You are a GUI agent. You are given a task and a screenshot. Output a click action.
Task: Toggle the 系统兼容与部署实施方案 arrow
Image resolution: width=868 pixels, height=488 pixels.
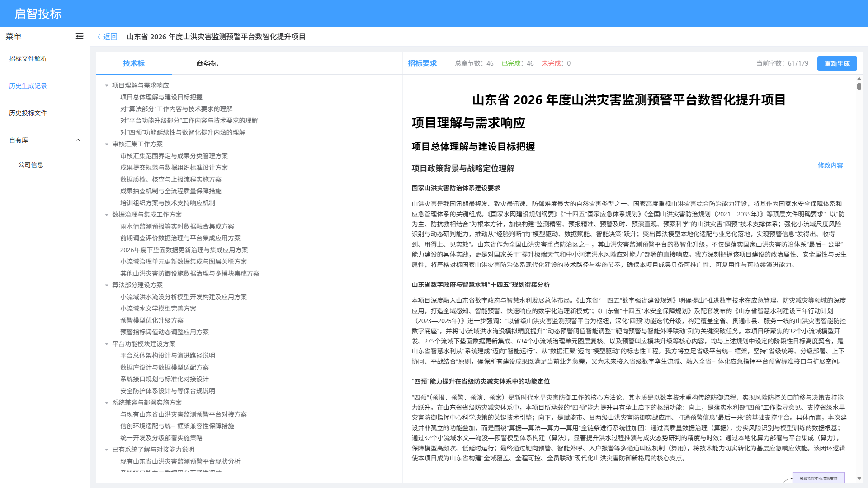tap(107, 403)
